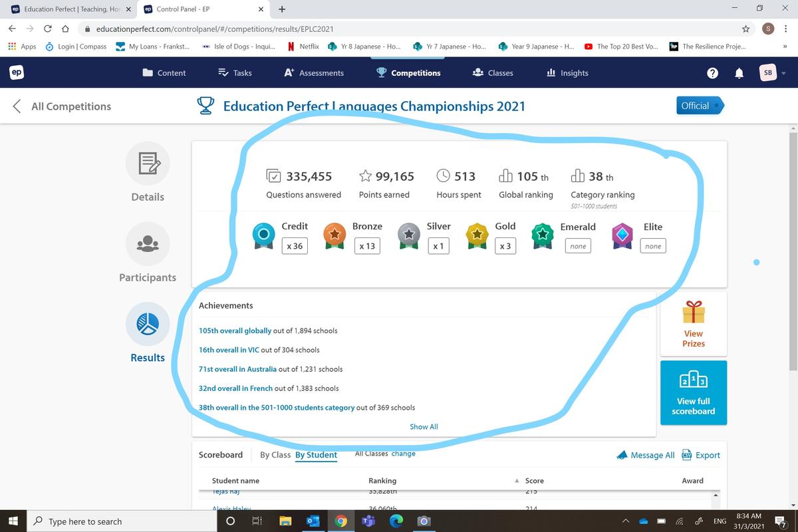Open the Netflix bookmark
Image resolution: width=798 pixels, height=532 pixels.
pyautogui.click(x=303, y=47)
